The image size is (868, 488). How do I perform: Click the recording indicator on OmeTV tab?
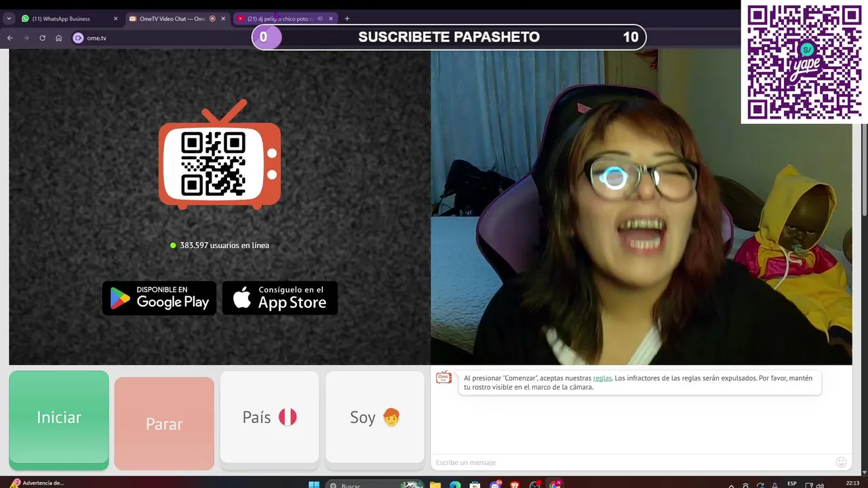tap(212, 19)
